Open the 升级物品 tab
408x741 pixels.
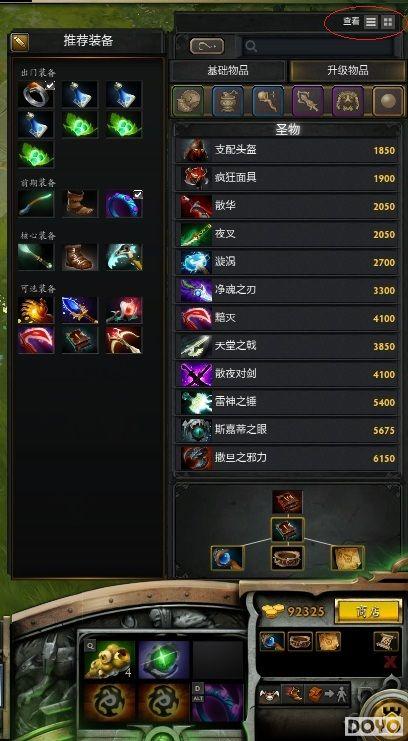(347, 71)
